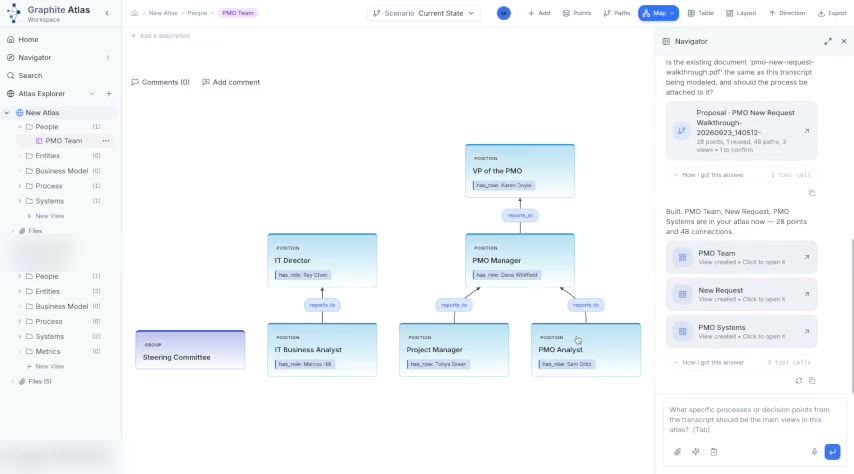Open the Layout toolbar option

pos(741,13)
